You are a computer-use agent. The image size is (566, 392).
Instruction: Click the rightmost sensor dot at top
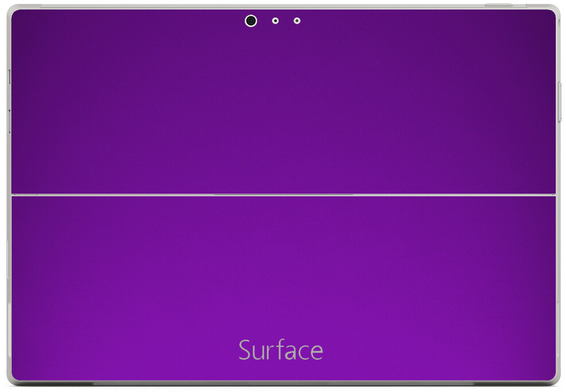click(x=297, y=21)
